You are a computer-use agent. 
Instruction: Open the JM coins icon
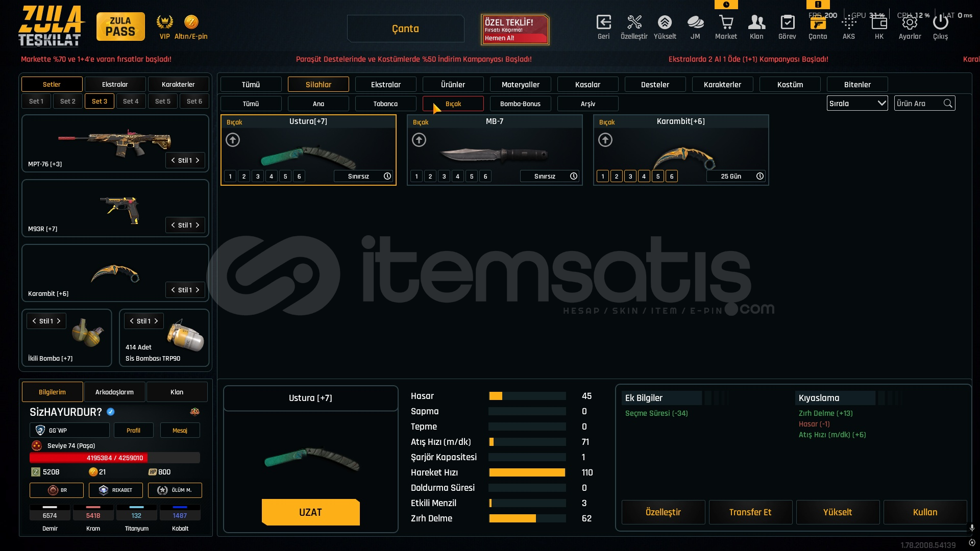click(x=695, y=22)
